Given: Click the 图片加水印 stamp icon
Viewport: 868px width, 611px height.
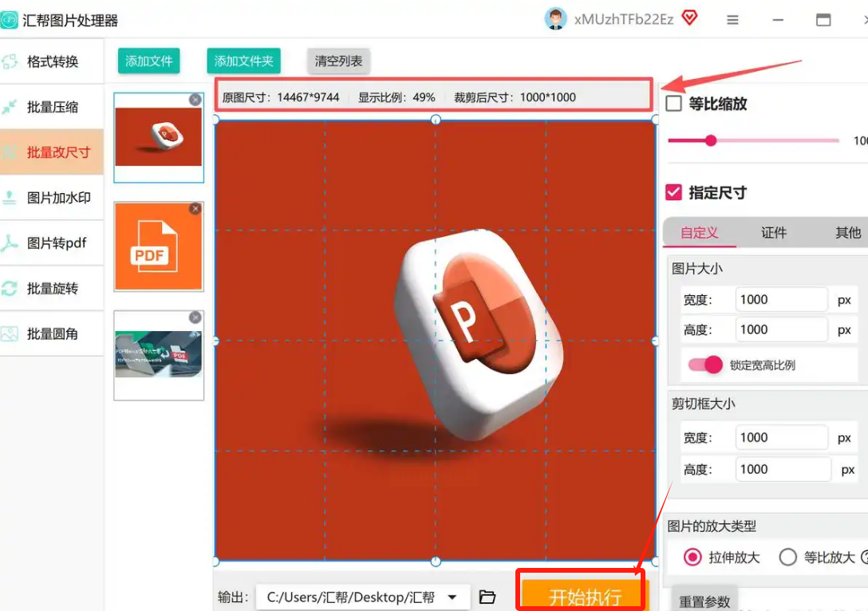Looking at the screenshot, I should (10, 198).
